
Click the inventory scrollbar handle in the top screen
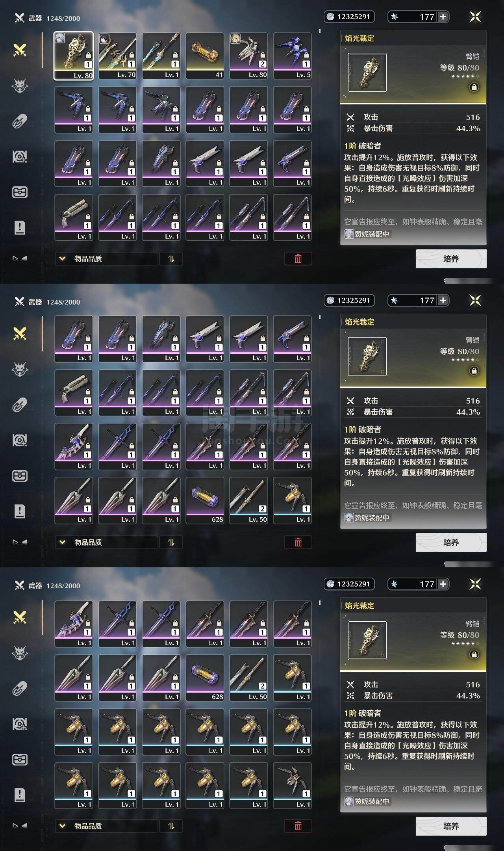320,31
